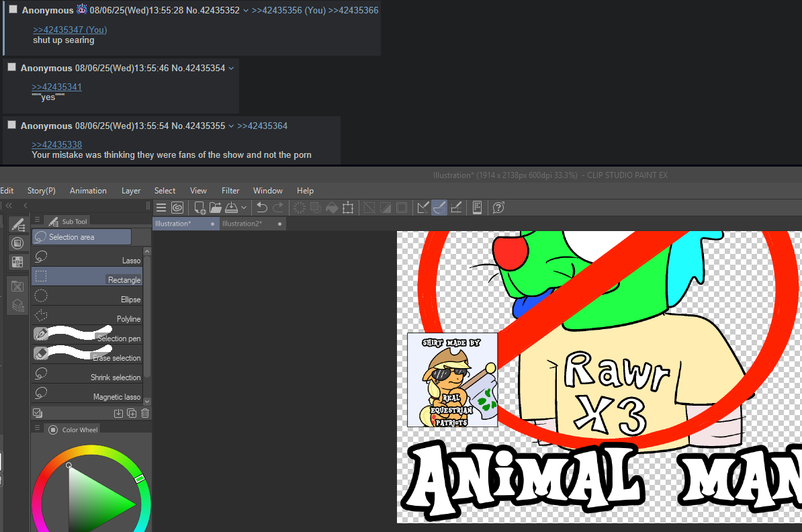802x532 pixels.
Task: Expand the Save options dropdown arrow
Action: 244,208
